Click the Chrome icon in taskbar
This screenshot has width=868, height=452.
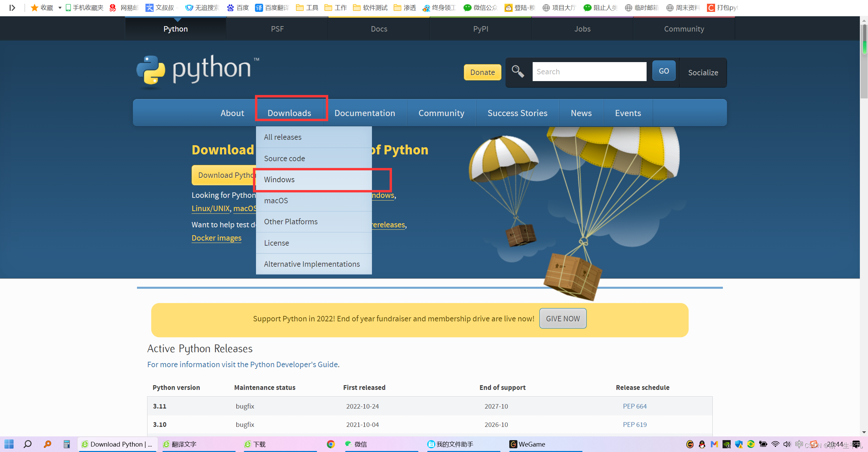(x=331, y=444)
